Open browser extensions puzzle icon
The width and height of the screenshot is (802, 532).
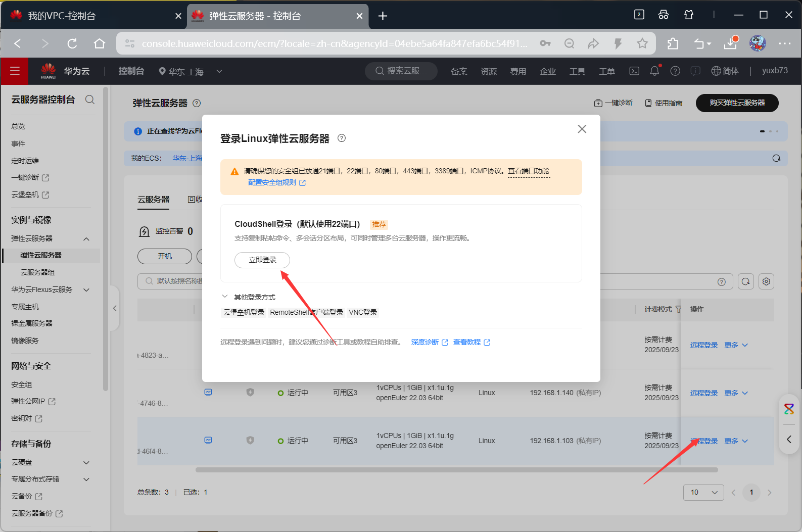(x=673, y=44)
